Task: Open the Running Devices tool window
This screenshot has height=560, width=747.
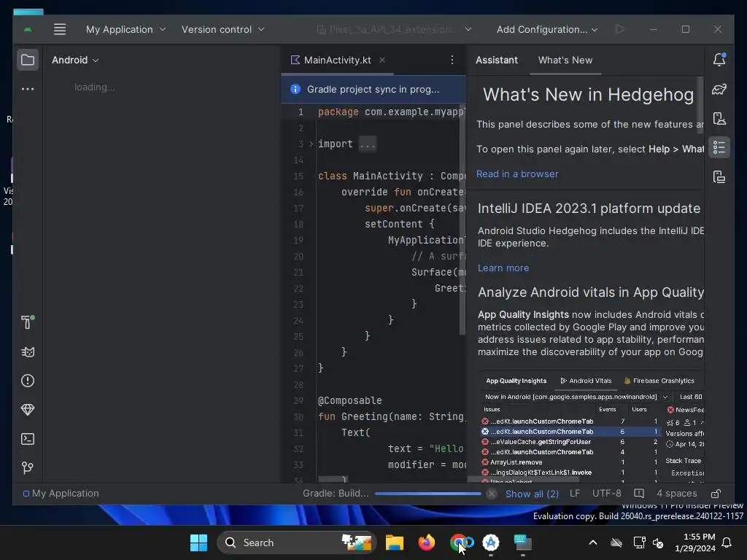Action: 719,177
